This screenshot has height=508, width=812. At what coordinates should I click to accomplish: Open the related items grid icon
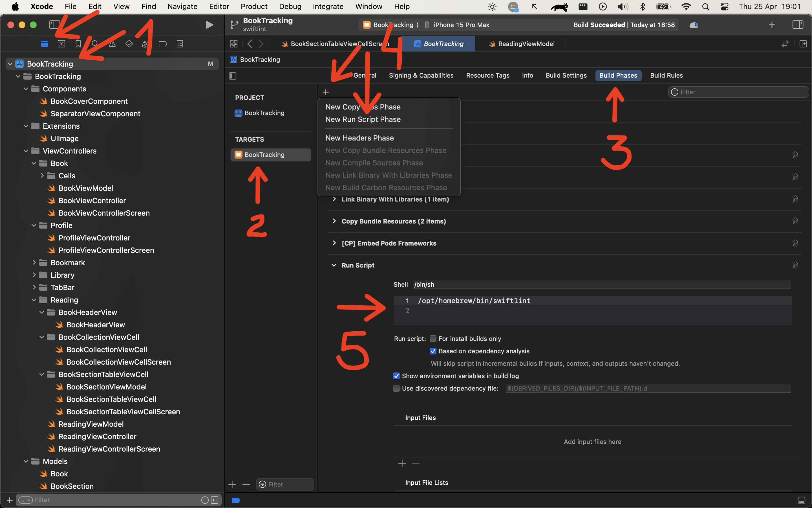tap(233, 44)
